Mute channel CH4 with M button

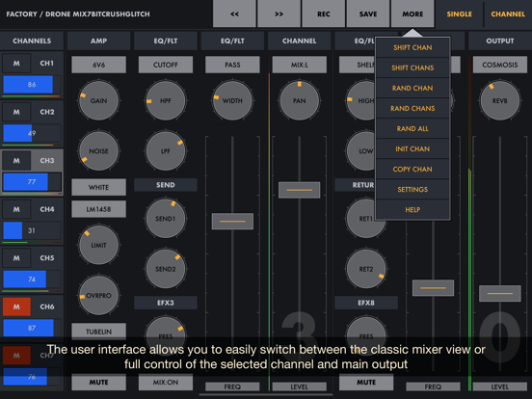(16, 209)
